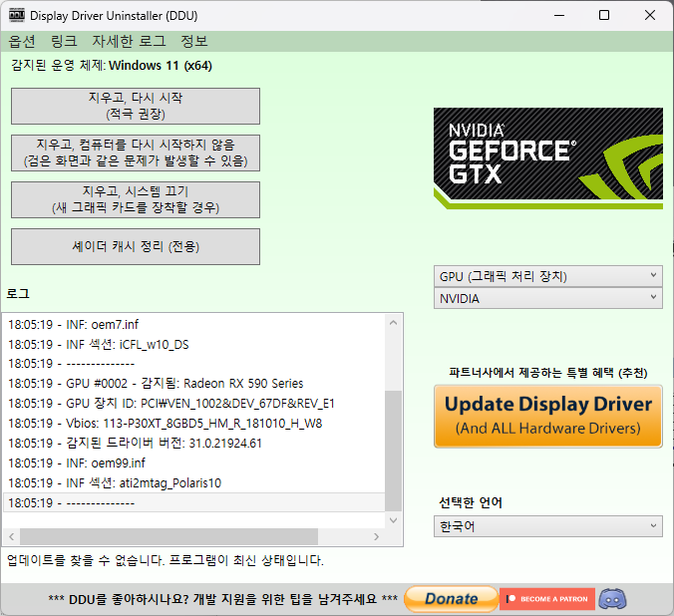Expand the 한국어 language dropdown
Screen dimensions: 674x616
tap(548, 526)
